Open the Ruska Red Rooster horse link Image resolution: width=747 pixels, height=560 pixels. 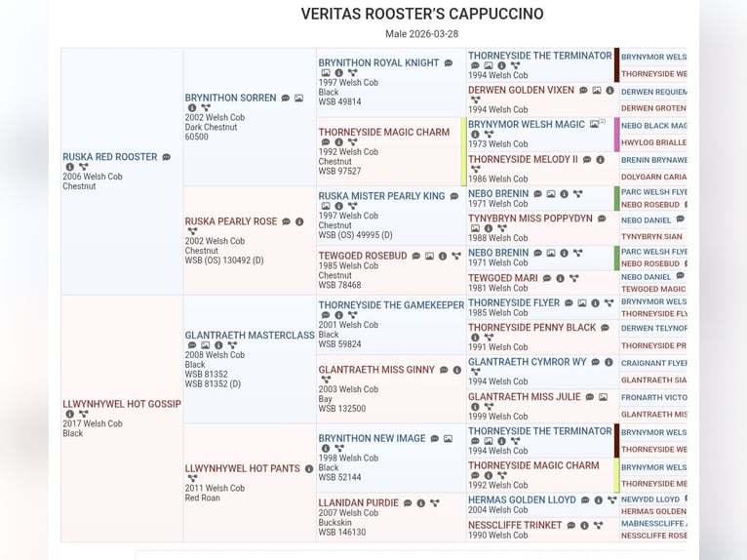click(x=109, y=157)
